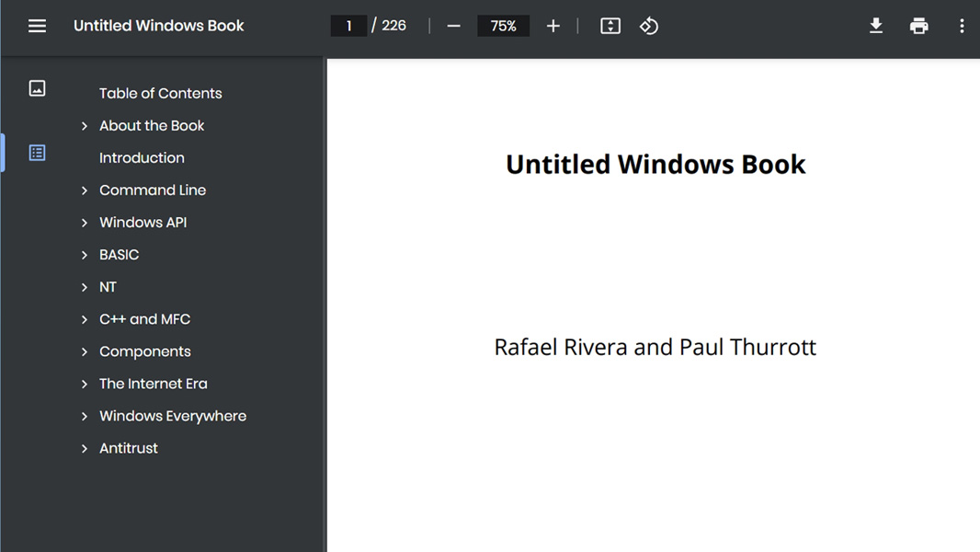Click the zoom in plus icon
Screen dimensions: 980x552
553,26
